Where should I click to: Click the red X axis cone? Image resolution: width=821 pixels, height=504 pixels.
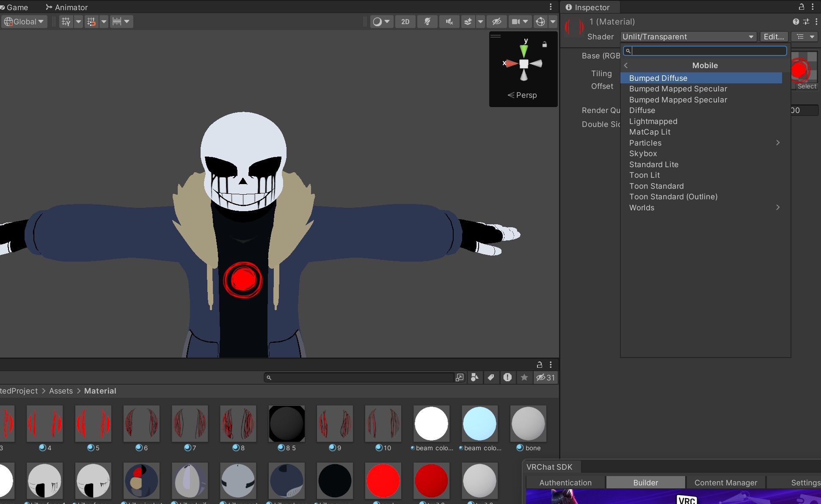[x=511, y=63]
